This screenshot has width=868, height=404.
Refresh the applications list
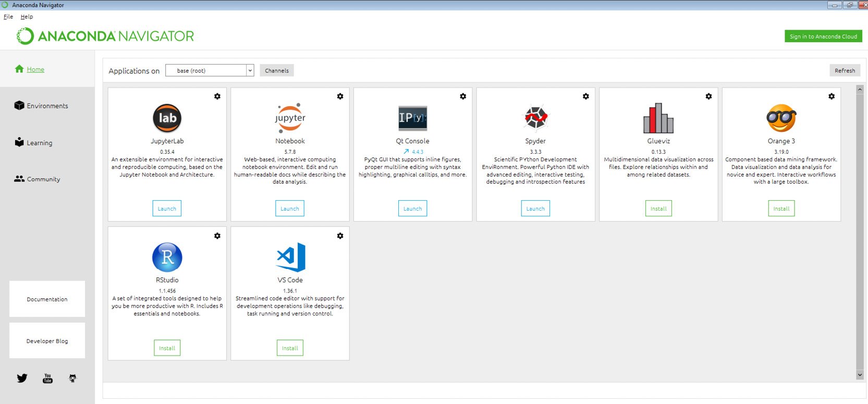point(845,70)
